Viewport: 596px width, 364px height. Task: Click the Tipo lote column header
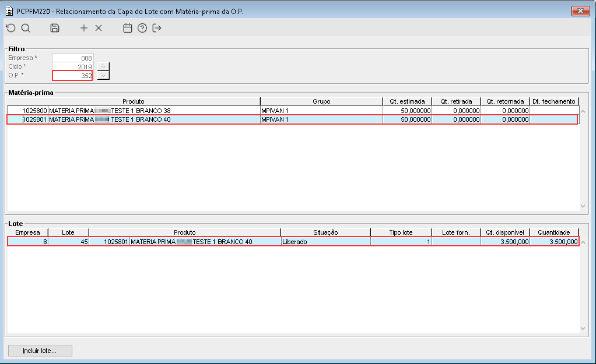point(401,232)
